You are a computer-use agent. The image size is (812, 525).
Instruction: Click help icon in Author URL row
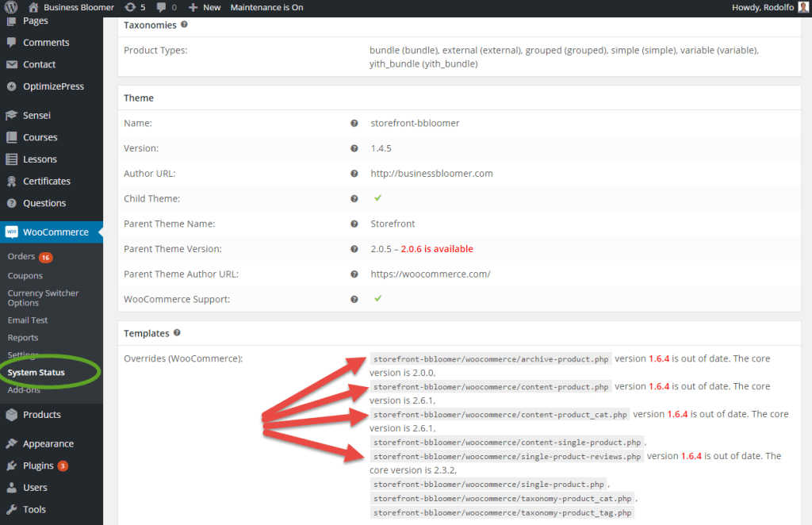tap(354, 174)
